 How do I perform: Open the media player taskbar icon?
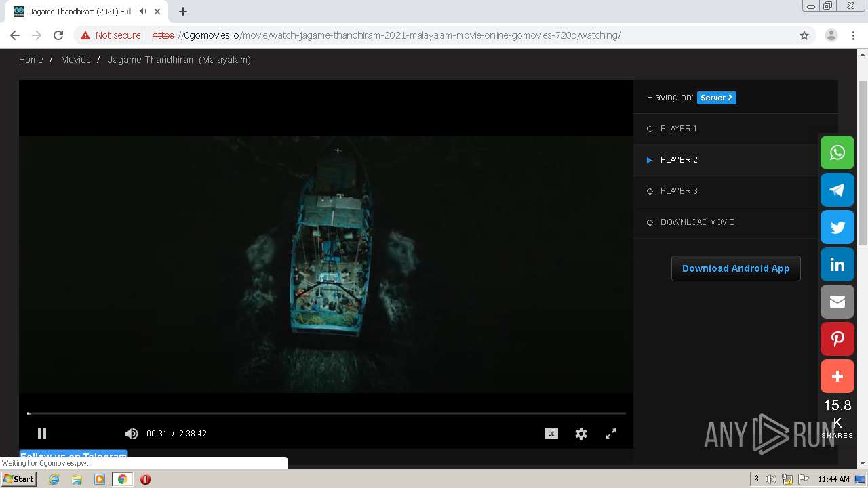coord(100,479)
